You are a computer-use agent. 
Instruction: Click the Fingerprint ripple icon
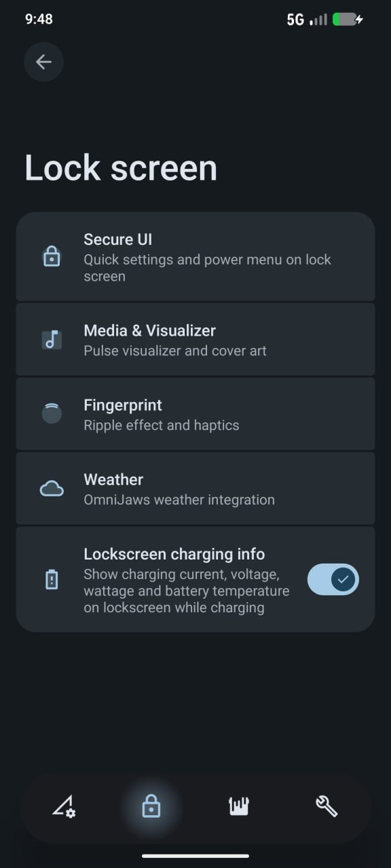pyautogui.click(x=52, y=413)
